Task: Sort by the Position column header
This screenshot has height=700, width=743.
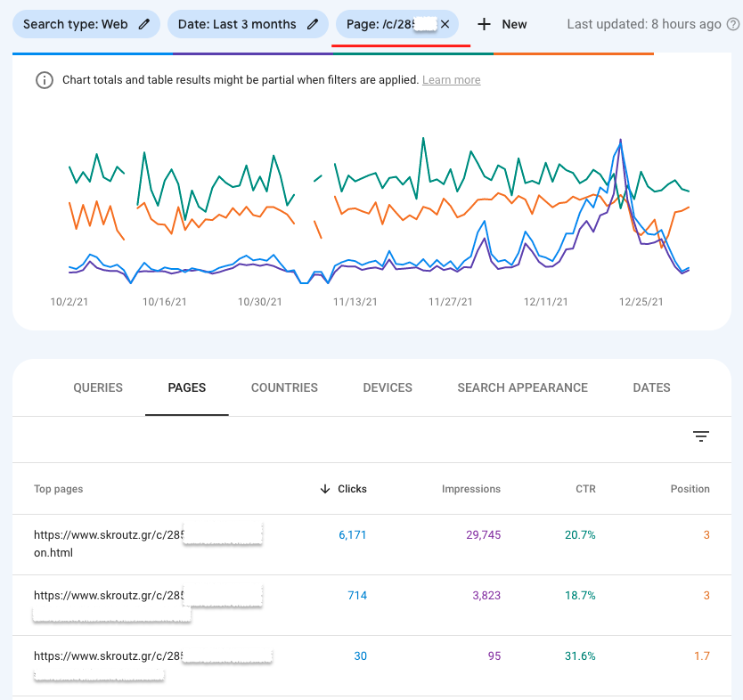Action: (690, 489)
